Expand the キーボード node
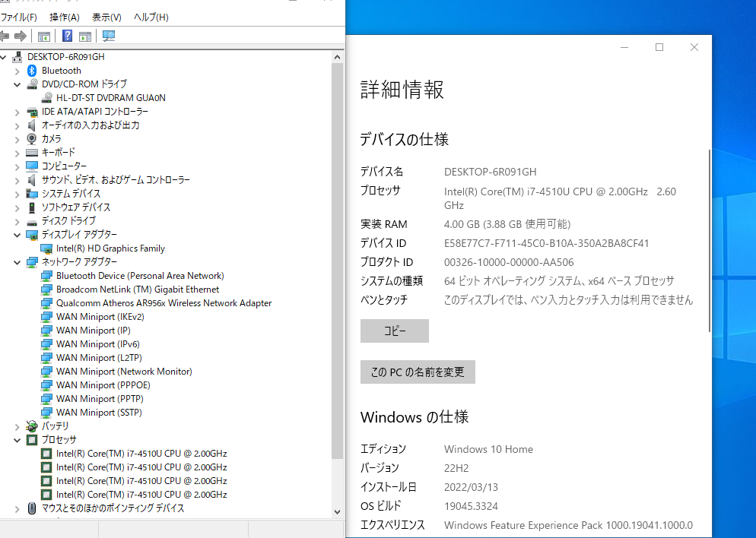This screenshot has height=538, width=756. (17, 153)
